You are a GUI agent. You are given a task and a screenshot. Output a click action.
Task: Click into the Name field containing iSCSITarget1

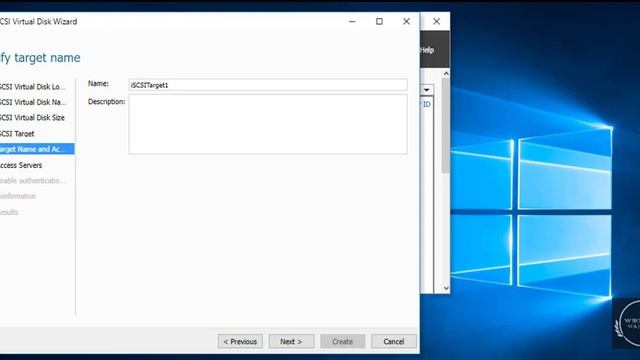[268, 85]
